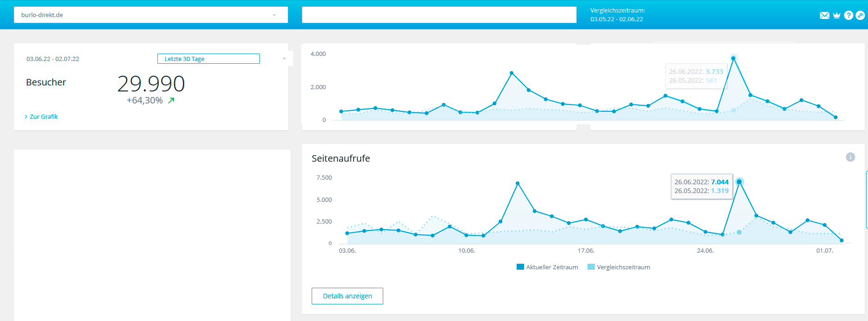Viewport: 868px width, 321px height.
Task: Open the messages envelope icon
Action: tap(825, 15)
